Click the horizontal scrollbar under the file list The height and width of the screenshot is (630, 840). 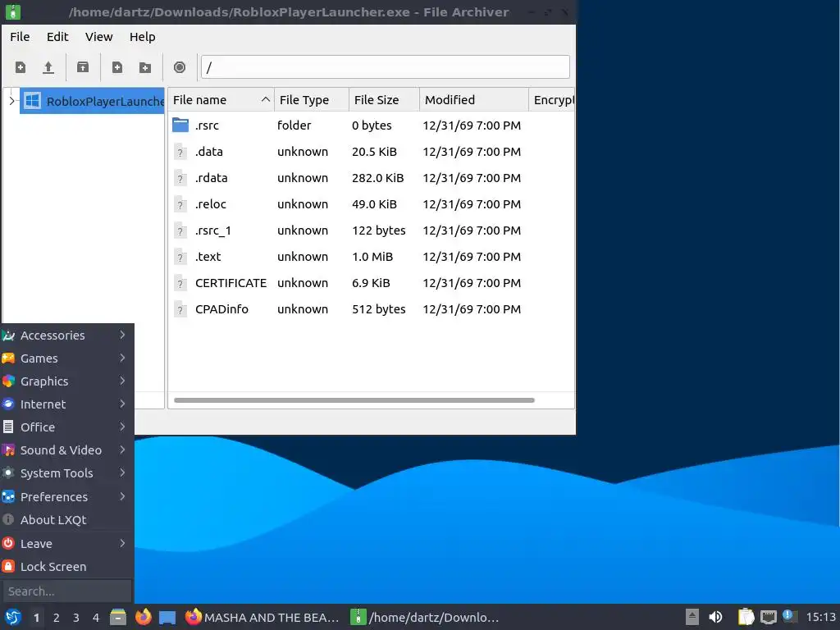click(354, 400)
